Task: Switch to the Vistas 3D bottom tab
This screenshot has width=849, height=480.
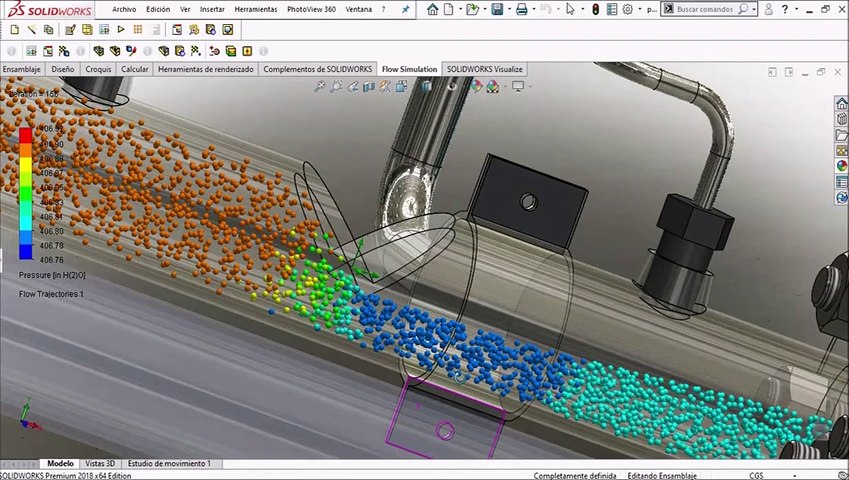Action: (100, 464)
